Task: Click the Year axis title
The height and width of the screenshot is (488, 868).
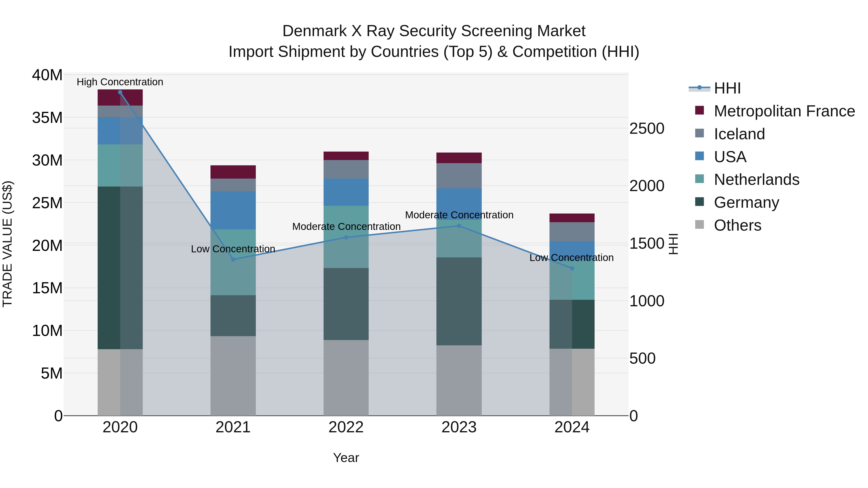Action: click(x=346, y=458)
